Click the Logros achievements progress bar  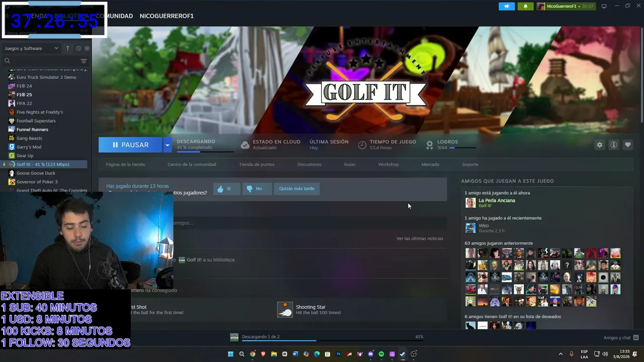pos(463,148)
